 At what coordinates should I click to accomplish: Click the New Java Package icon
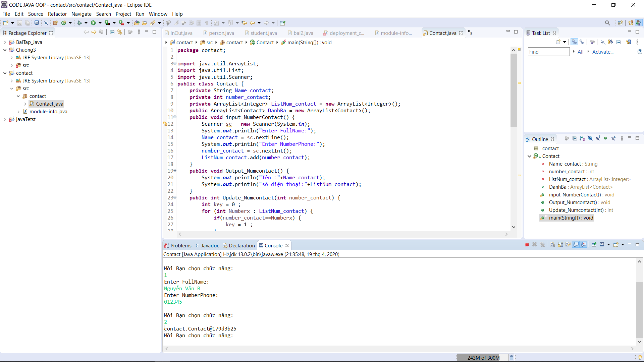55,23
